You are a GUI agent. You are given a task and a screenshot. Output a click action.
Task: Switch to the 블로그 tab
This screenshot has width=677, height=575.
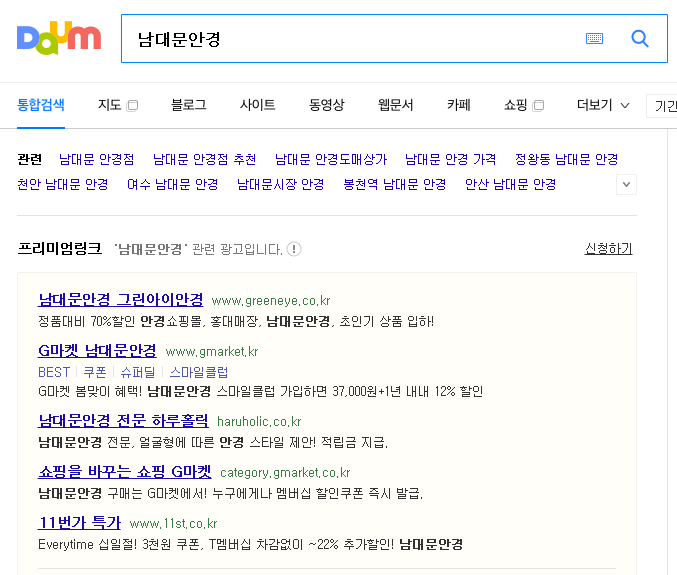189,105
